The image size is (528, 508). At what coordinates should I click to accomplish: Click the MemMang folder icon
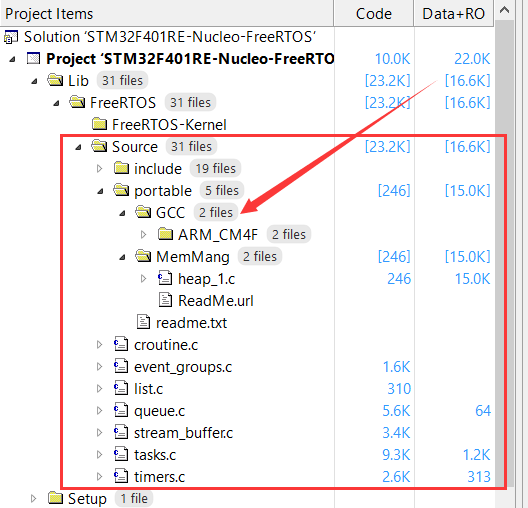click(x=143, y=257)
